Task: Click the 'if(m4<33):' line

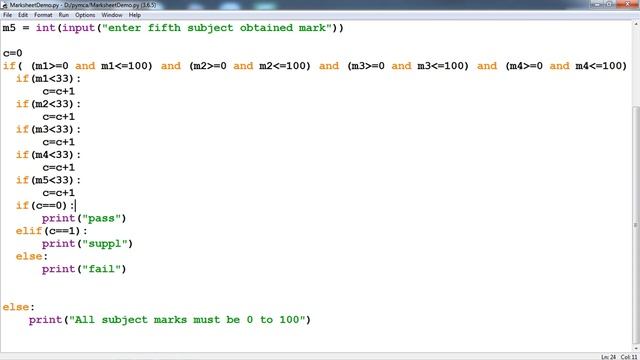Action: coord(48,155)
